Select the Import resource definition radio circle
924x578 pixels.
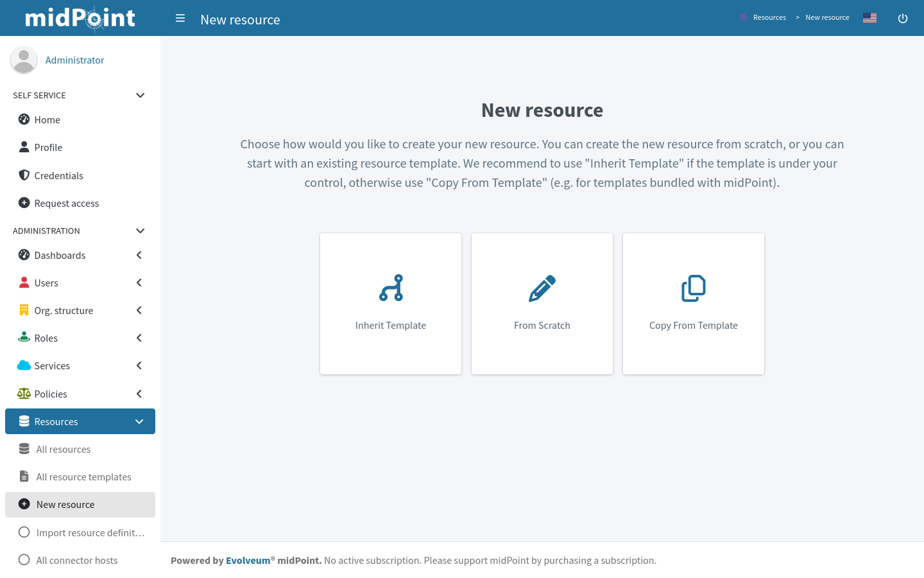coord(24,532)
